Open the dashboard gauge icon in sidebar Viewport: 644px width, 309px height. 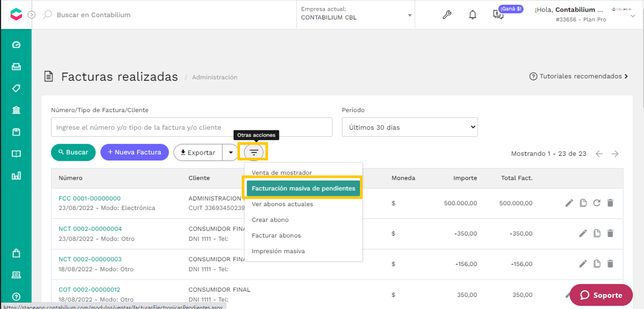point(16,45)
